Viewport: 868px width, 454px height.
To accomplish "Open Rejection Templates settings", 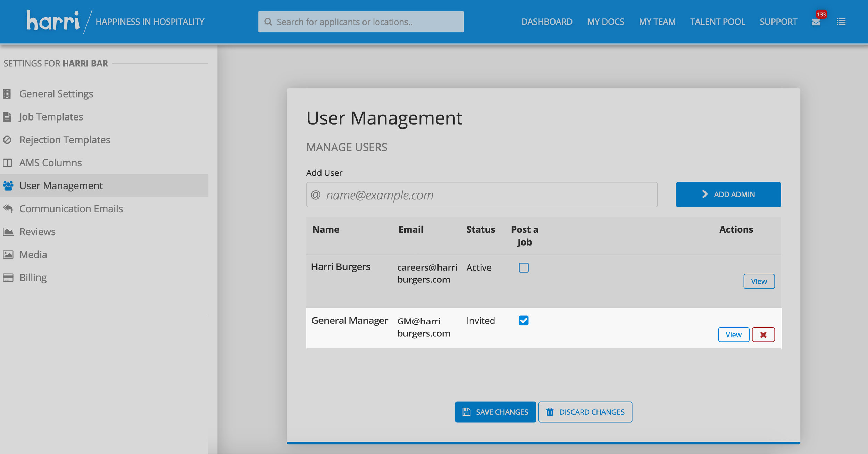I will click(x=65, y=140).
